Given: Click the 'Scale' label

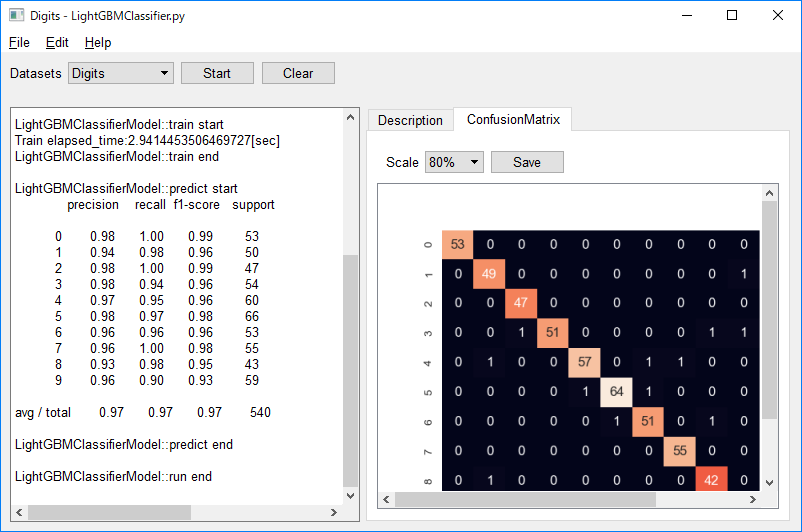Looking at the screenshot, I should click(403, 162).
